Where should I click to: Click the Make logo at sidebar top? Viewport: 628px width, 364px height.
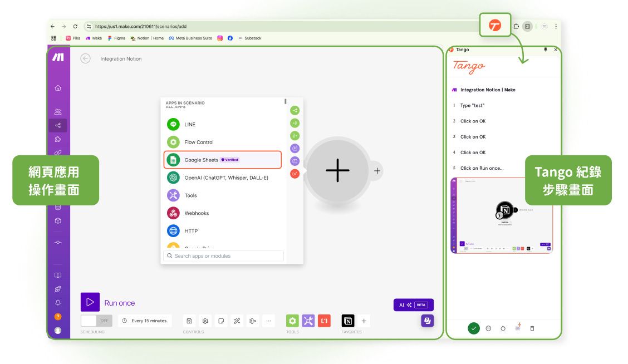pyautogui.click(x=58, y=57)
